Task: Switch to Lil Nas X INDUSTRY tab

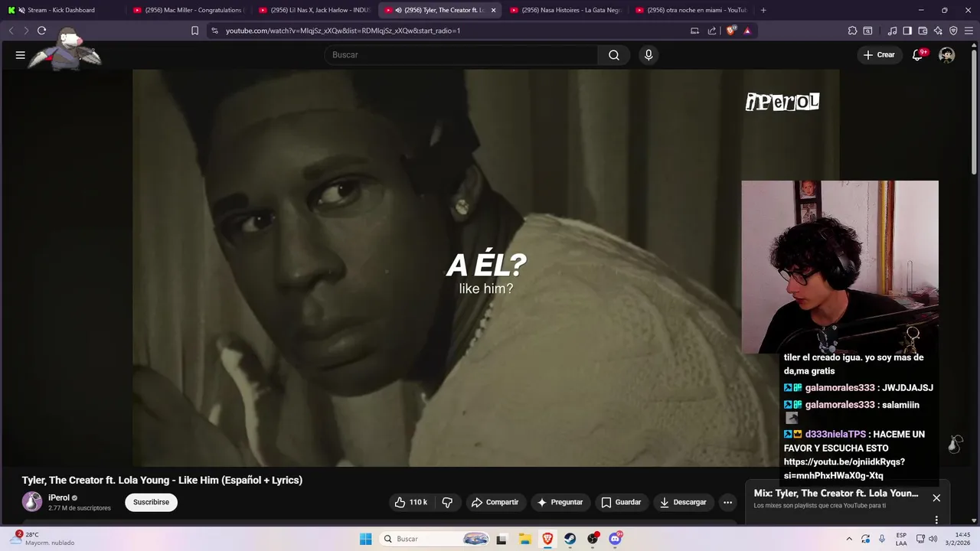Action: point(314,10)
